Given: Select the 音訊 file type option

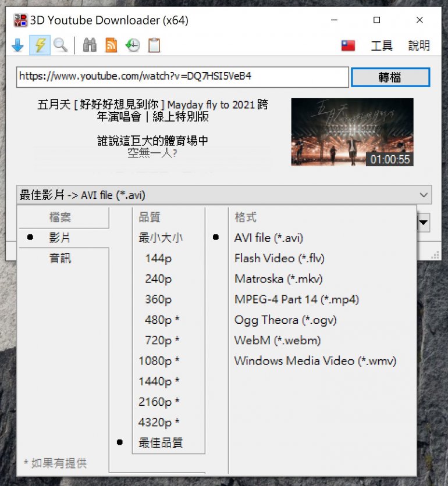Looking at the screenshot, I should point(60,258).
